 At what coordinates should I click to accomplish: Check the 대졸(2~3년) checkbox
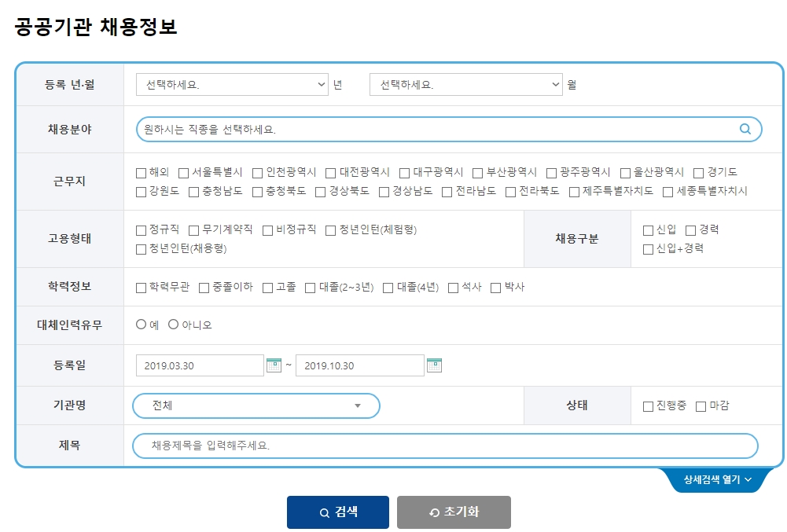click(311, 288)
